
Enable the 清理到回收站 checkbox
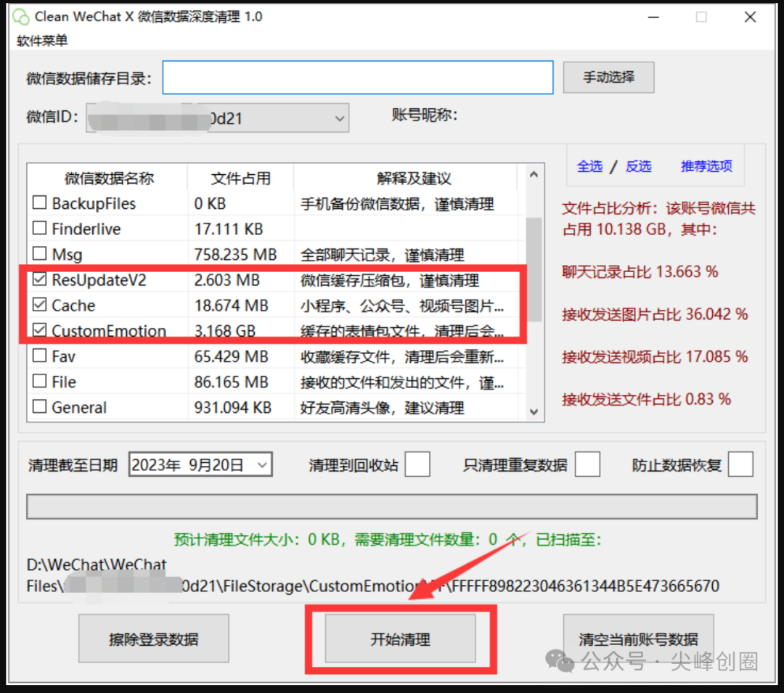pos(417,464)
